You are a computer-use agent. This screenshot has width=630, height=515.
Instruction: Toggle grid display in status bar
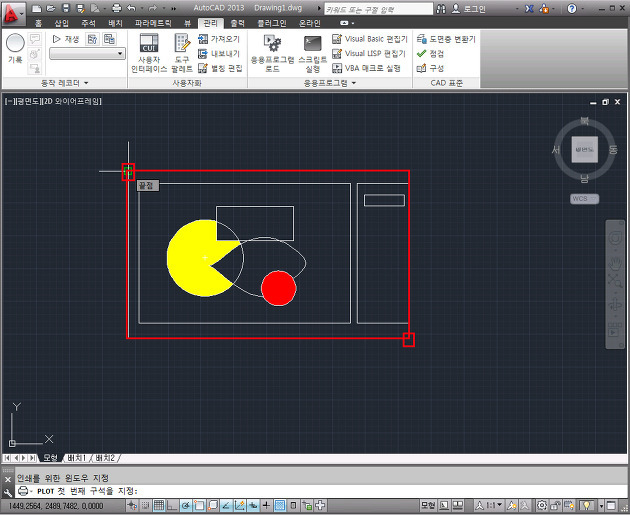(159, 505)
